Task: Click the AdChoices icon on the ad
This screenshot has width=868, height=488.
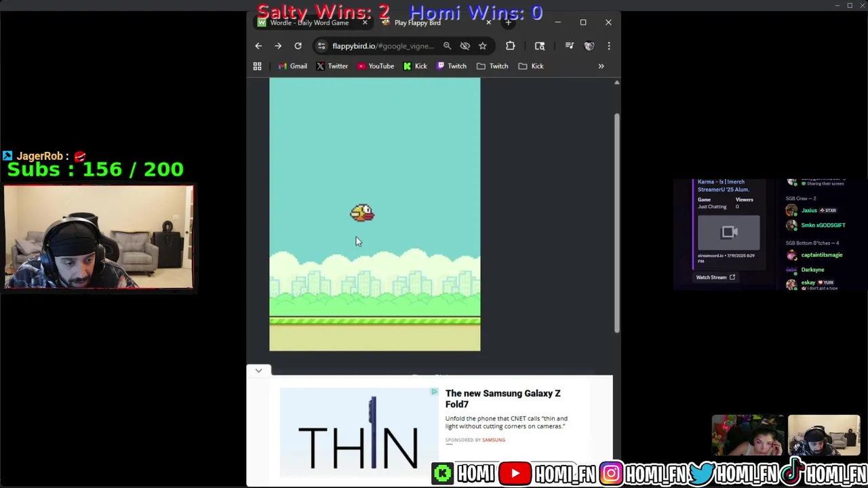Action: pos(434,392)
